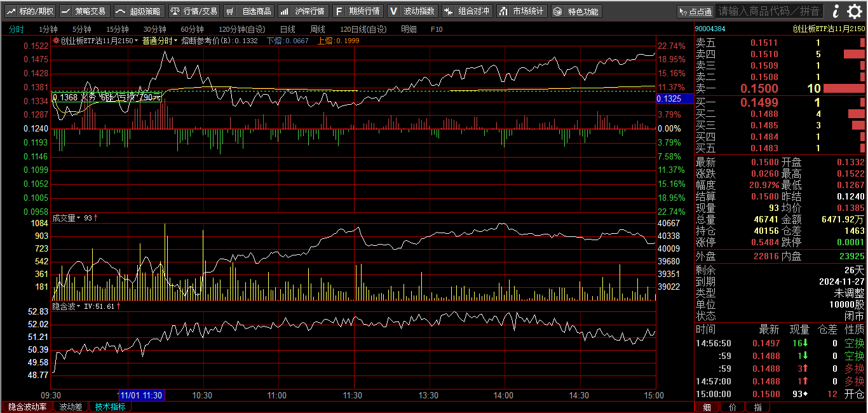Click the 11/01 11:30 time marker
Viewport: 868px width, 413px height.
pyautogui.click(x=142, y=395)
